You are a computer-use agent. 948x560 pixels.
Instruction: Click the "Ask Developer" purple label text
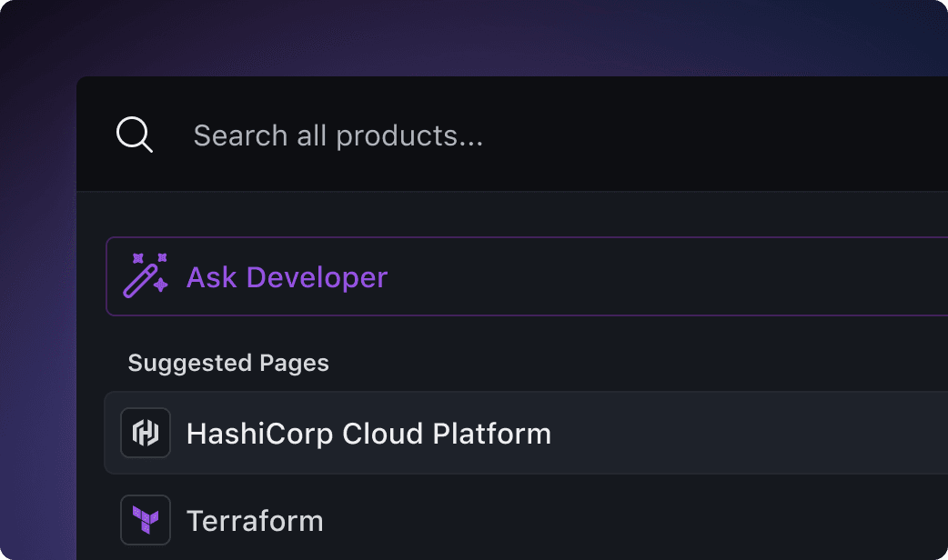point(287,277)
